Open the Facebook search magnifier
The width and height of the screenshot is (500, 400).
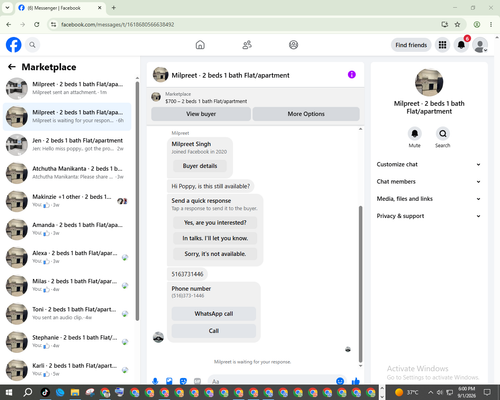tap(32, 45)
